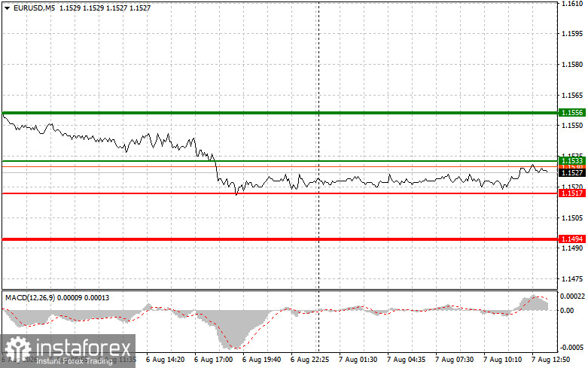588x368 pixels.
Task: Select the 7 Aug 12:50 time label
Action: pyautogui.click(x=550, y=360)
